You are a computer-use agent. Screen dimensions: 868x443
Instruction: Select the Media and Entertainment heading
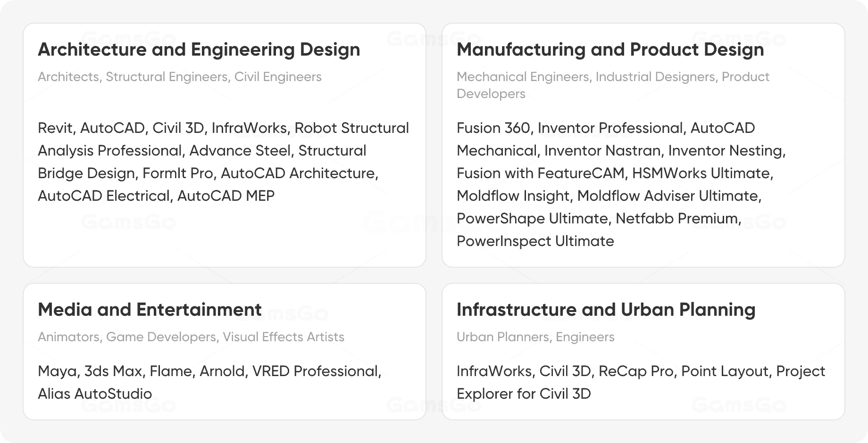pos(150,310)
